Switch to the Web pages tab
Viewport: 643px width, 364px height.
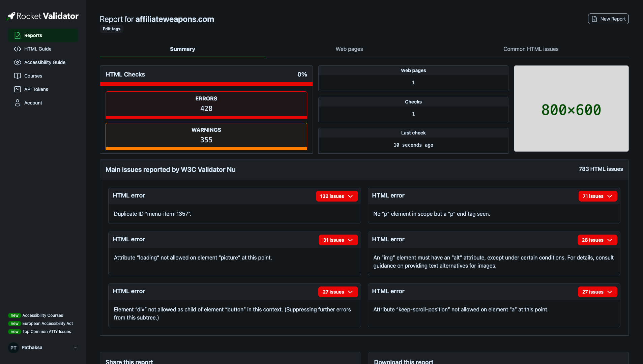[349, 49]
